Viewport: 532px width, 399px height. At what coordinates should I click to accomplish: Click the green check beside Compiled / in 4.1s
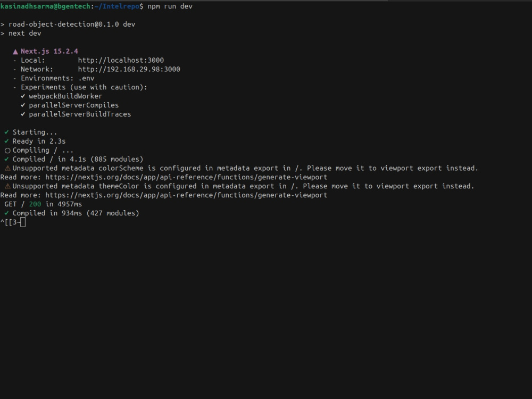pyautogui.click(x=6, y=159)
